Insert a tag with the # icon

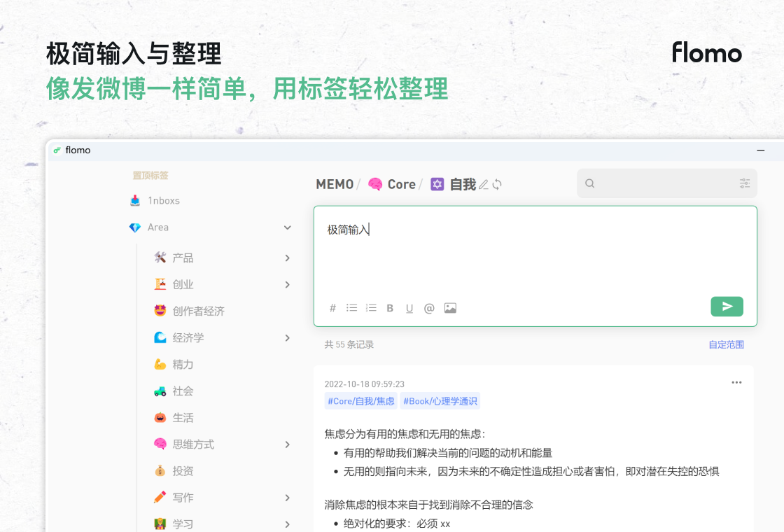coord(332,307)
